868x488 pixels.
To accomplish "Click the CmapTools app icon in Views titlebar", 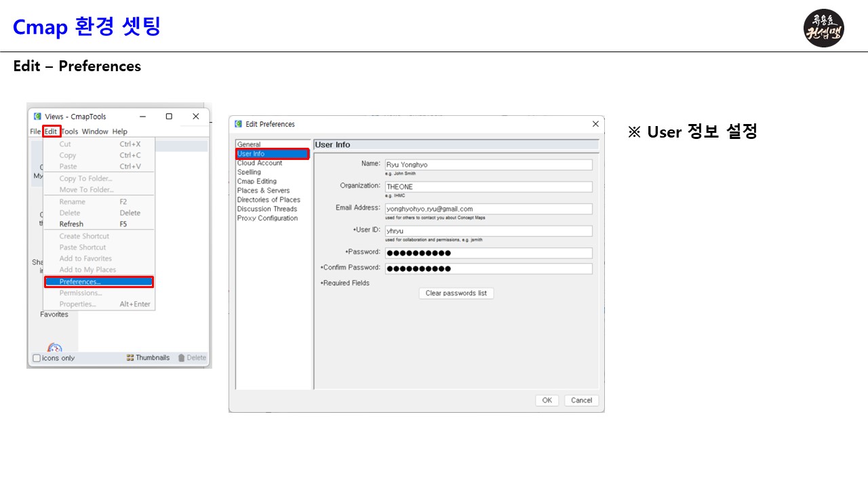I will point(38,117).
